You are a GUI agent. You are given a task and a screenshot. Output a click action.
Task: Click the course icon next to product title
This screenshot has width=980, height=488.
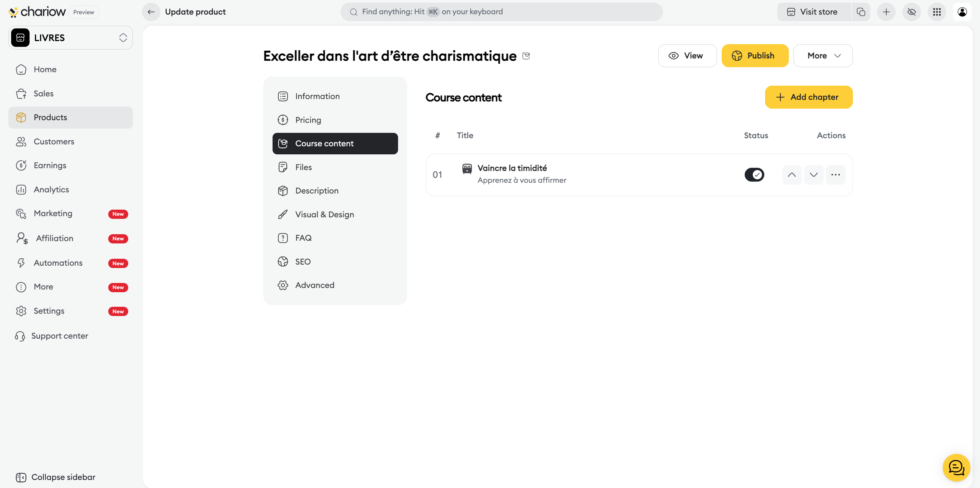[526, 56]
